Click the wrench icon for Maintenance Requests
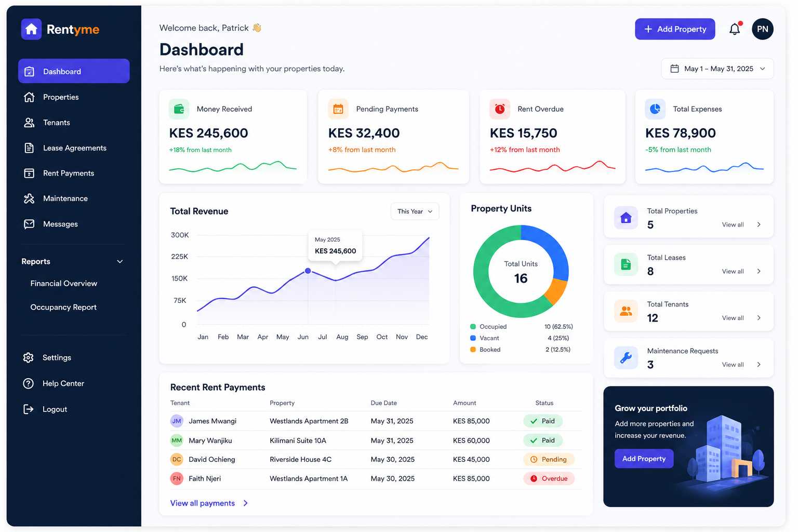This screenshot has height=532, width=798. pyautogui.click(x=626, y=357)
